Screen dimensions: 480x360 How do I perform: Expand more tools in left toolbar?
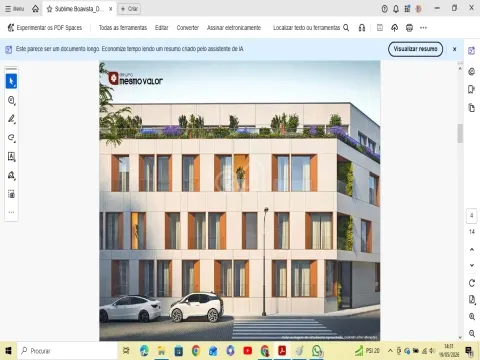(x=11, y=212)
